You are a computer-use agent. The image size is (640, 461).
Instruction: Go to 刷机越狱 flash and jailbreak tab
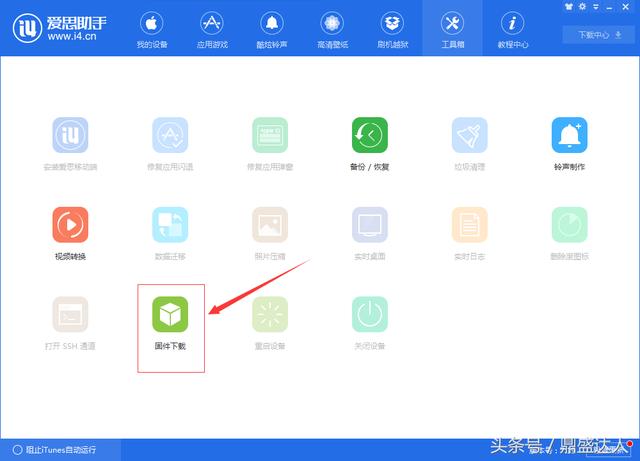tap(392, 29)
